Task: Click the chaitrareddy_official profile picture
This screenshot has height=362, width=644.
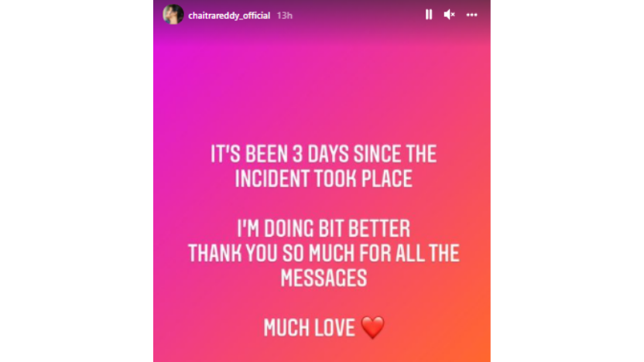Action: [173, 15]
